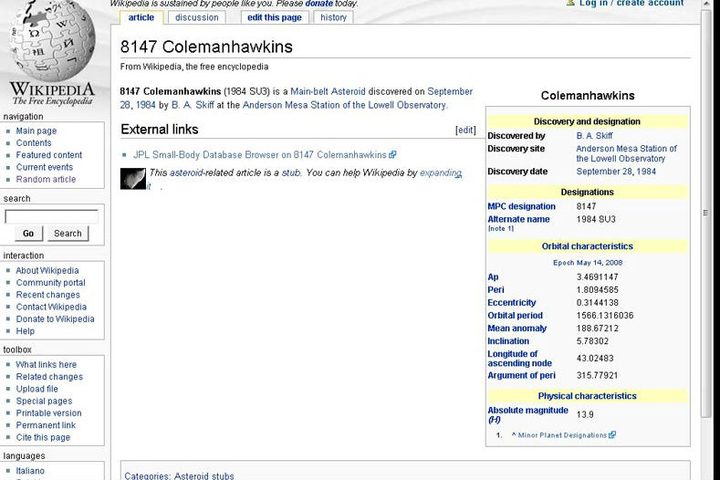Click the asteroid stub thumbnail image

(133, 179)
